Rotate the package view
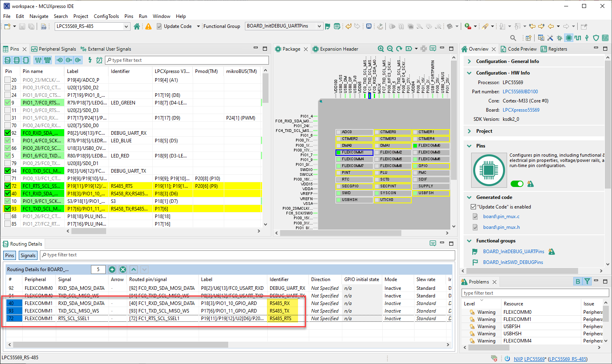This screenshot has height=364, width=612. point(399,49)
